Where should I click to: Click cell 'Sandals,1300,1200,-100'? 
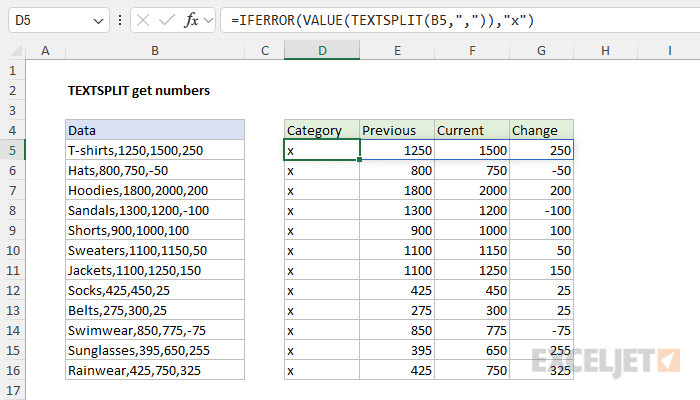click(x=155, y=210)
